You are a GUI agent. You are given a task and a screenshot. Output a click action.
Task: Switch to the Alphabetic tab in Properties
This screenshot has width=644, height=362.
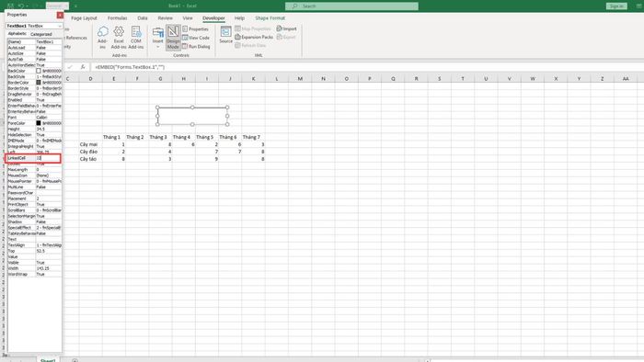tap(17, 34)
